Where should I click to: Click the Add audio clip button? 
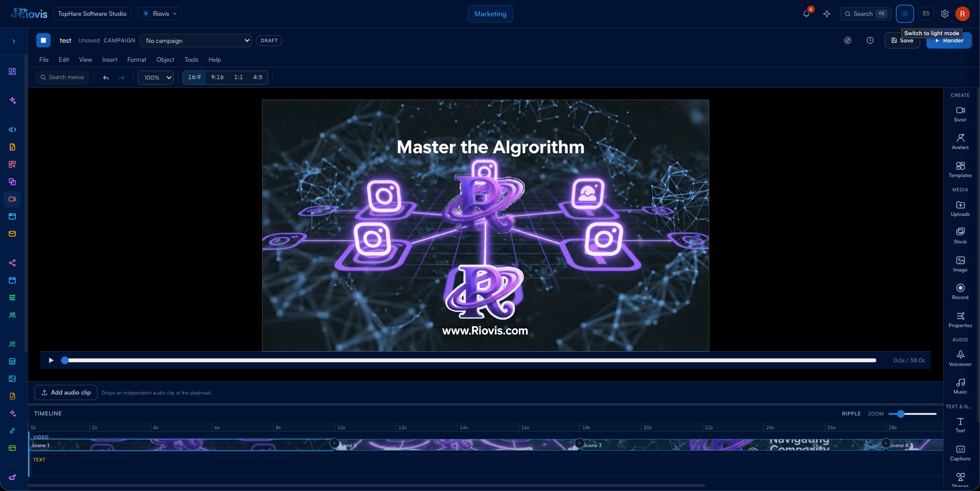[x=66, y=392]
